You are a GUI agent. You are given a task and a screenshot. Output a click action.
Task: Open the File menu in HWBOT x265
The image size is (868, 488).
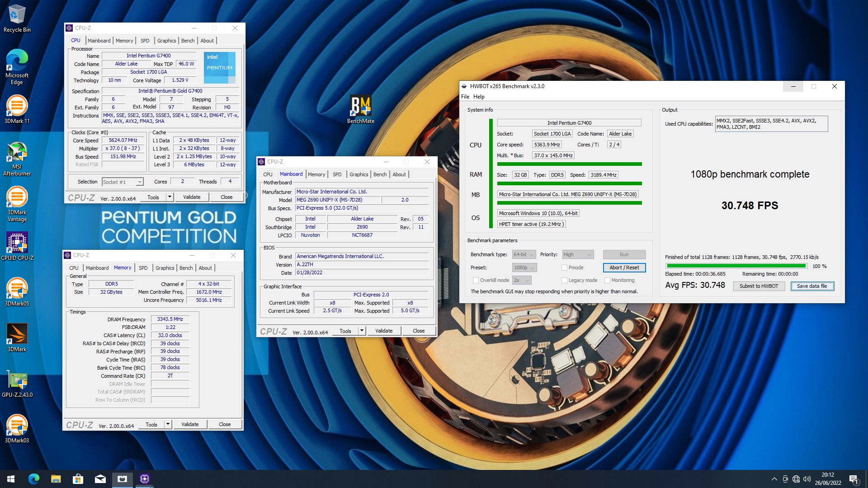pyautogui.click(x=465, y=97)
